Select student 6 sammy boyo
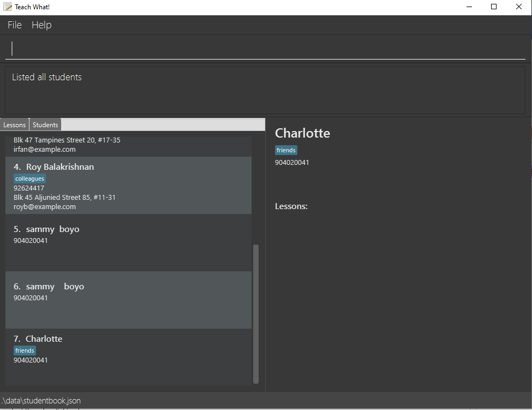 click(128, 300)
